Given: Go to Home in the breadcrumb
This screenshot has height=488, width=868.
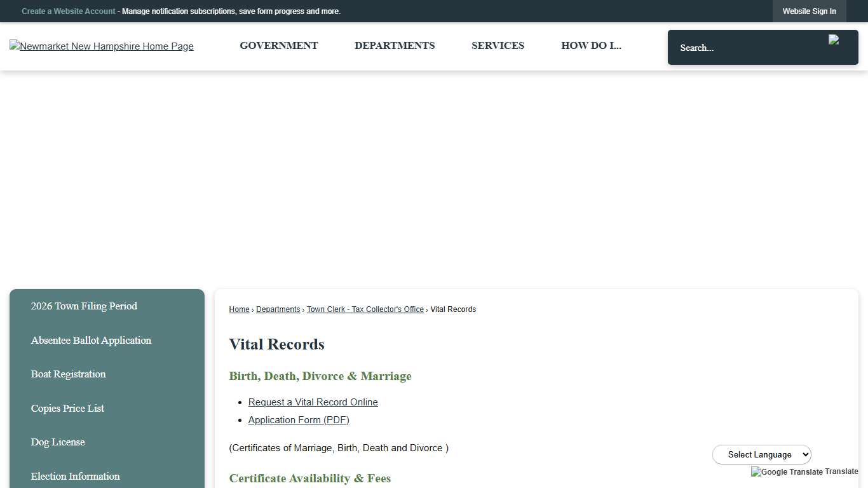Looking at the screenshot, I should pos(239,309).
